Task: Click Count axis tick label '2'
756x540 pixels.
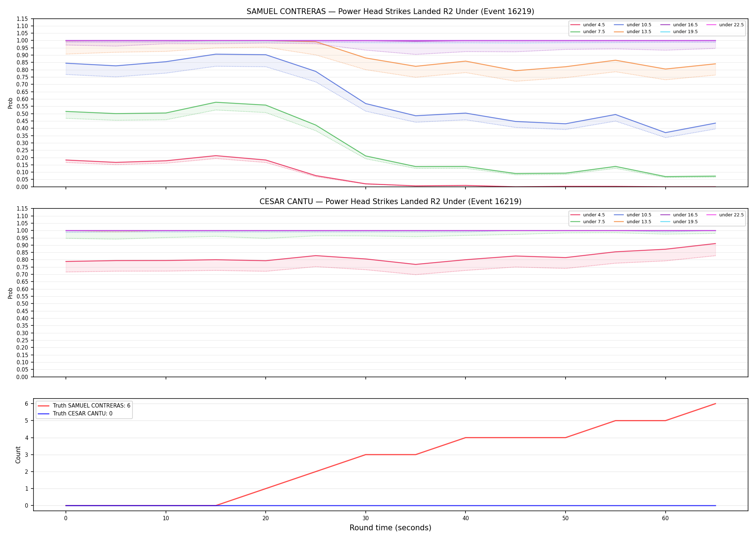Action: click(27, 472)
